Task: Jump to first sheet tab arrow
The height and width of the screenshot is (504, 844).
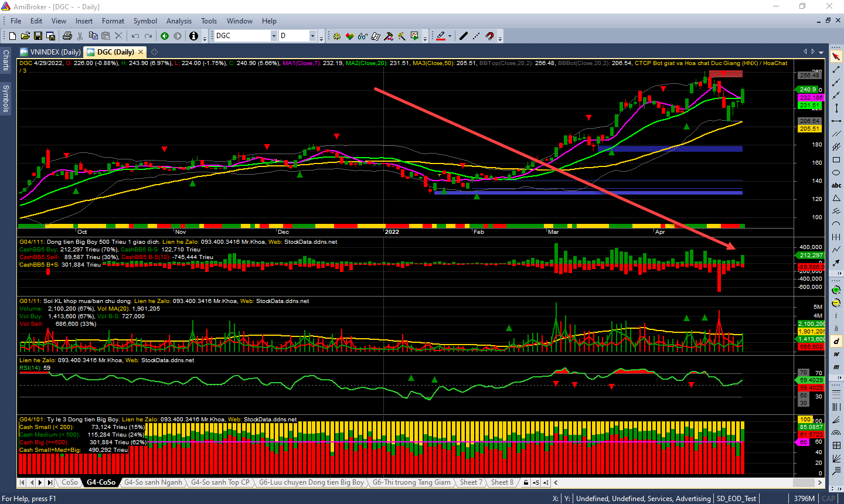Action: tap(22, 482)
